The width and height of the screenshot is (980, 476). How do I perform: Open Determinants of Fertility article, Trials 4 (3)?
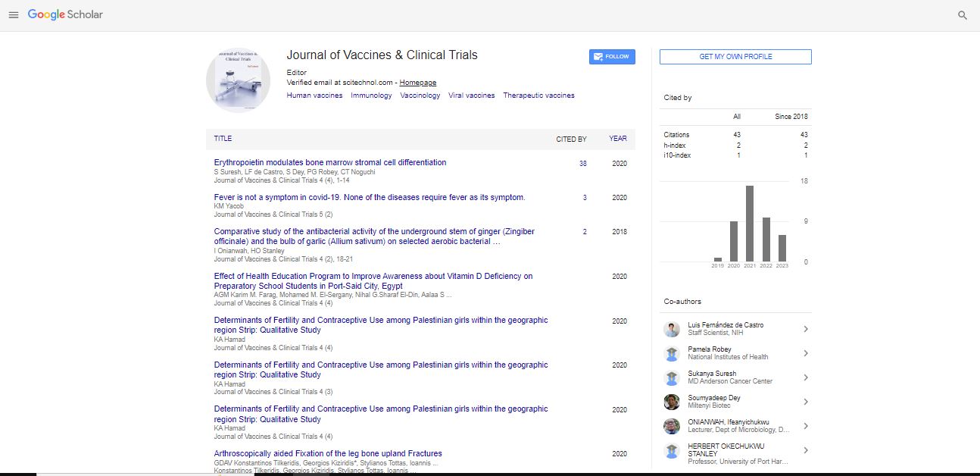click(381, 370)
